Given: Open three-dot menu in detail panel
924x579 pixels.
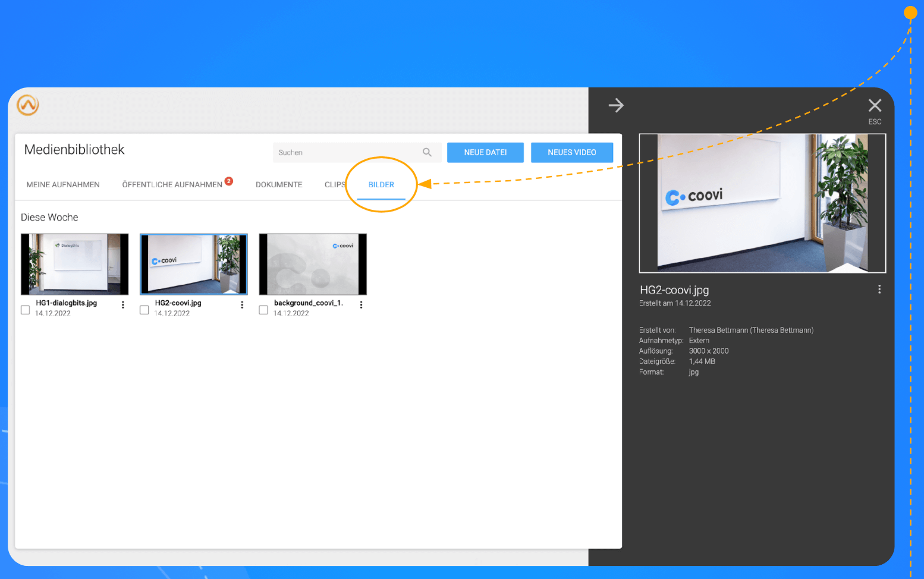Looking at the screenshot, I should coord(879,289).
